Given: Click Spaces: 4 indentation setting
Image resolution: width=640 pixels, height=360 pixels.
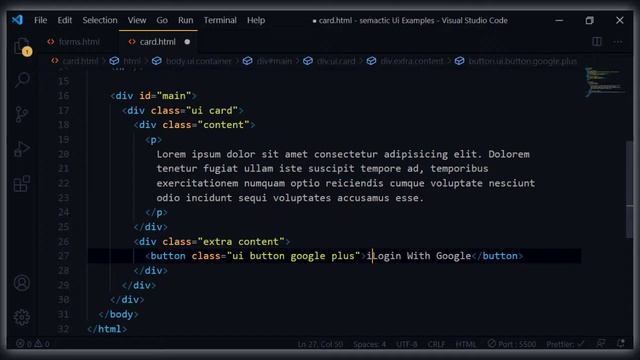Looking at the screenshot, I should pyautogui.click(x=369, y=344).
